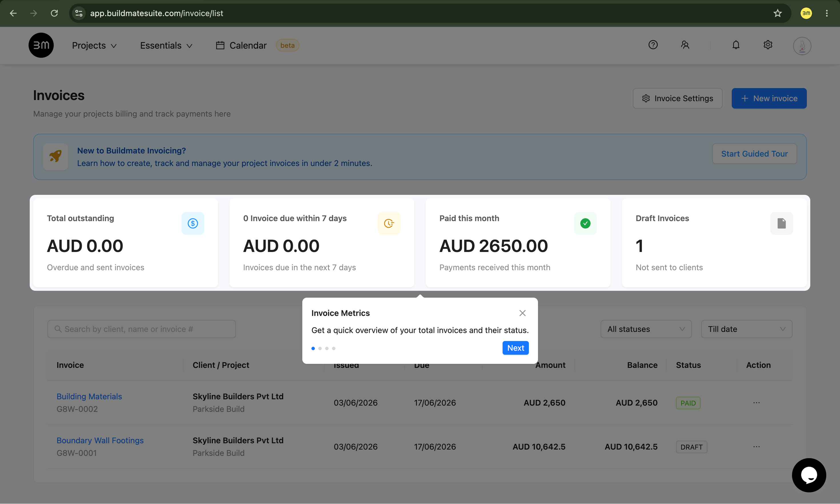This screenshot has height=504, width=840.
Task: Select the second tour step dot
Action: coord(320,348)
